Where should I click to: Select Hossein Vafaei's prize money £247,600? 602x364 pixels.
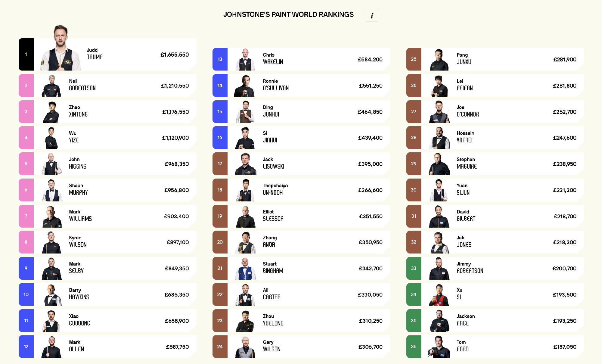point(565,138)
